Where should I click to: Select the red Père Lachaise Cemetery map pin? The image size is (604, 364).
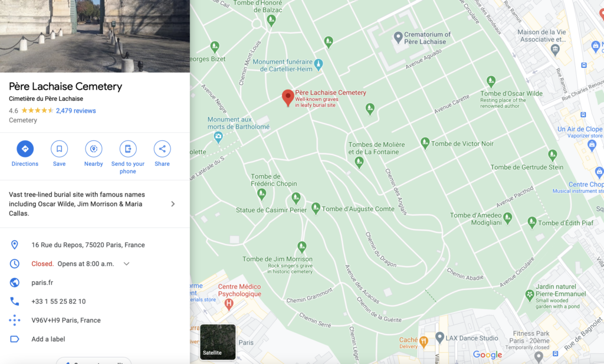pos(288,98)
